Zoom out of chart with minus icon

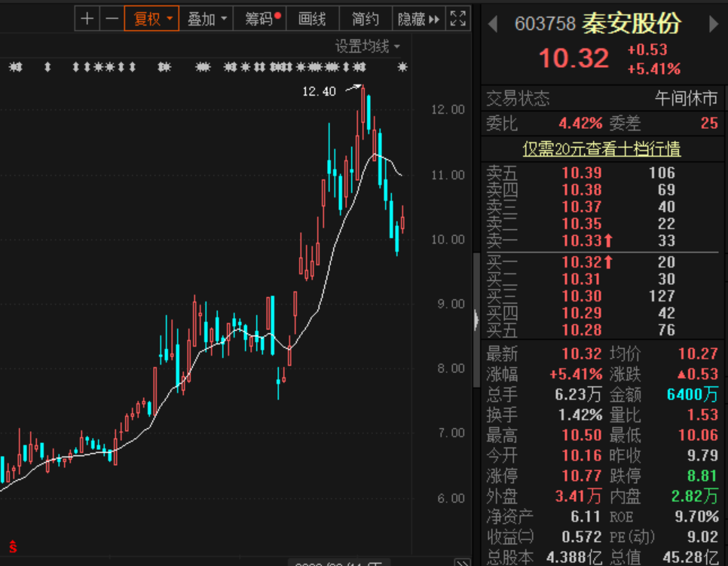112,19
